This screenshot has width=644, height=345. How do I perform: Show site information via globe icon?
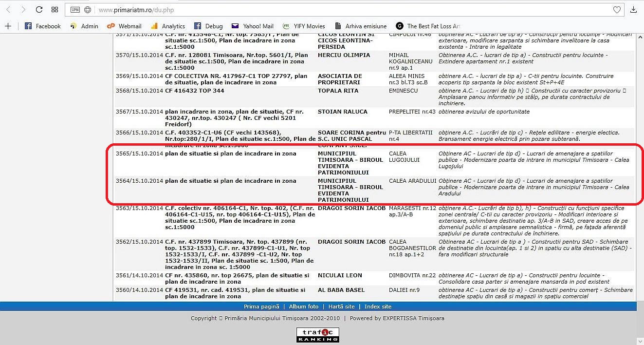coord(88,10)
